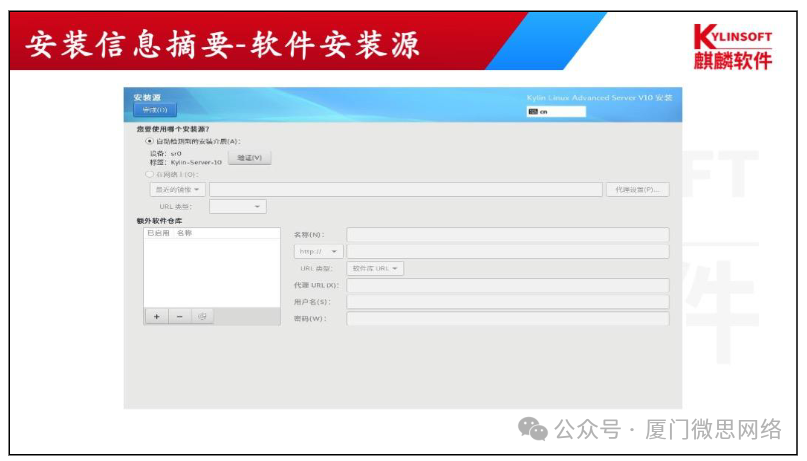Image resolution: width=807 pixels, height=461 pixels.
Task: Click the repository URL field next to http://
Action: (508, 252)
